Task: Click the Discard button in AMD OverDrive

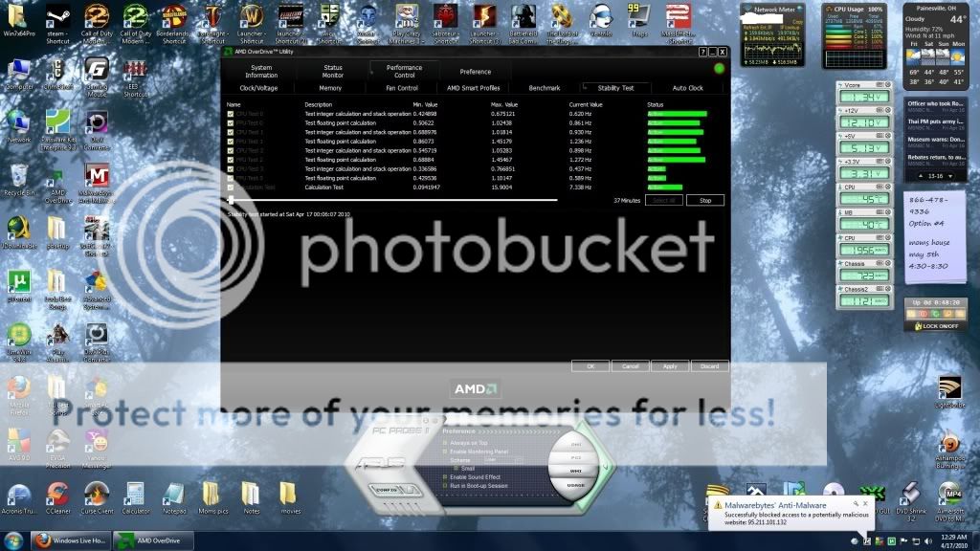Action: coord(709,366)
